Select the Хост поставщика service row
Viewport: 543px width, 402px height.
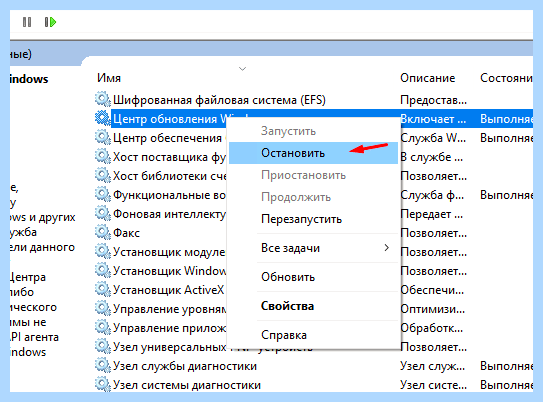click(x=169, y=157)
